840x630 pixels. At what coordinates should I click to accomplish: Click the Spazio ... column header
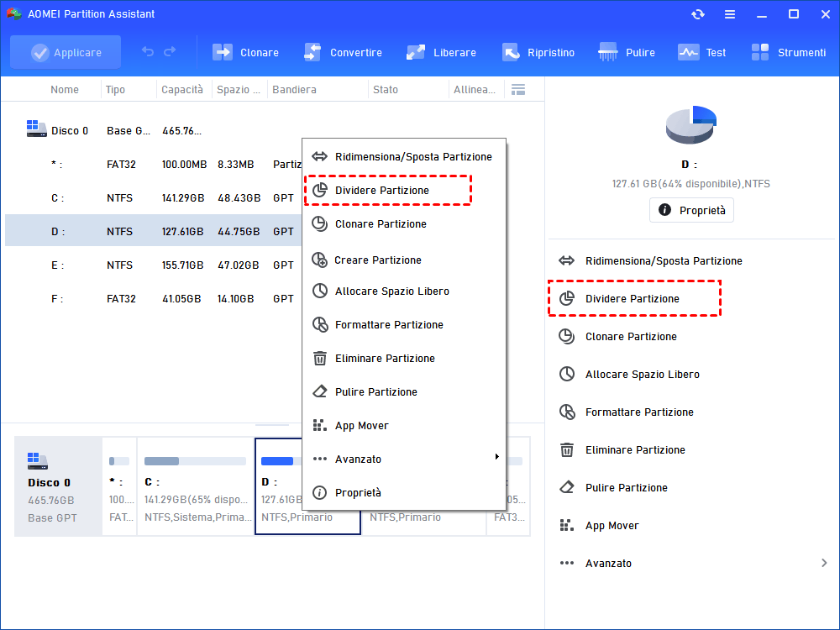239,90
